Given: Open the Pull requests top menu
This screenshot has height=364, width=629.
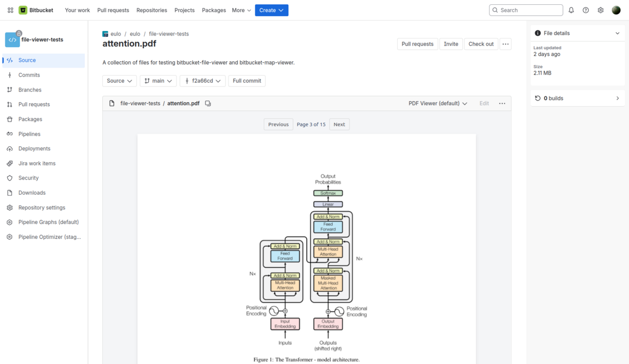Looking at the screenshot, I should click(113, 10).
